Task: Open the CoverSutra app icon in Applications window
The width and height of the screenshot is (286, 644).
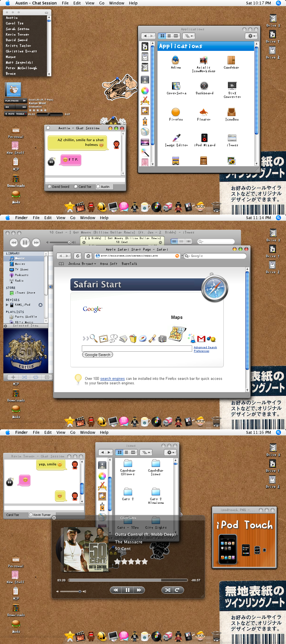Action: [176, 86]
